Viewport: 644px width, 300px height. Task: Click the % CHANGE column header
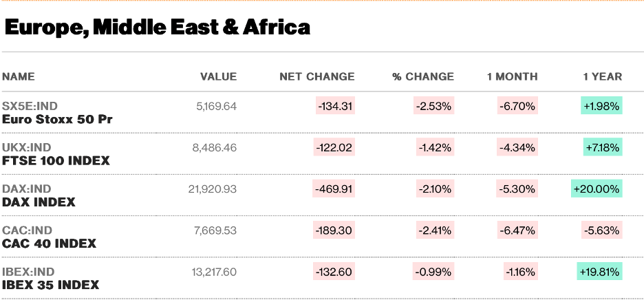click(x=423, y=76)
